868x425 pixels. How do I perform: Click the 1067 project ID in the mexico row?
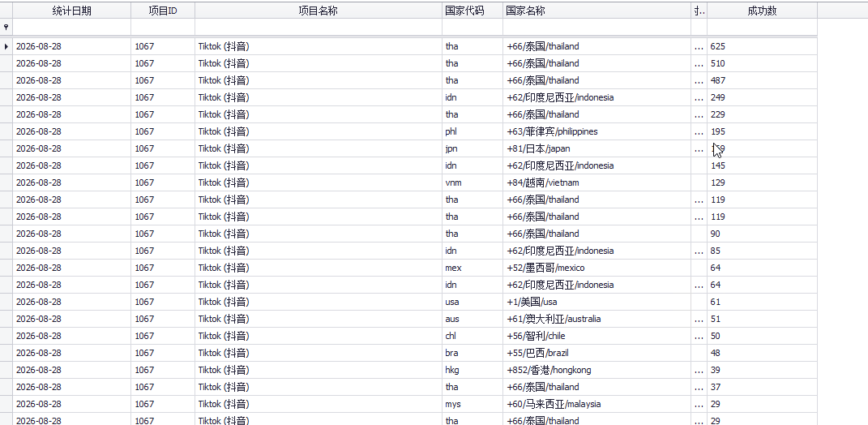pyautogui.click(x=163, y=268)
